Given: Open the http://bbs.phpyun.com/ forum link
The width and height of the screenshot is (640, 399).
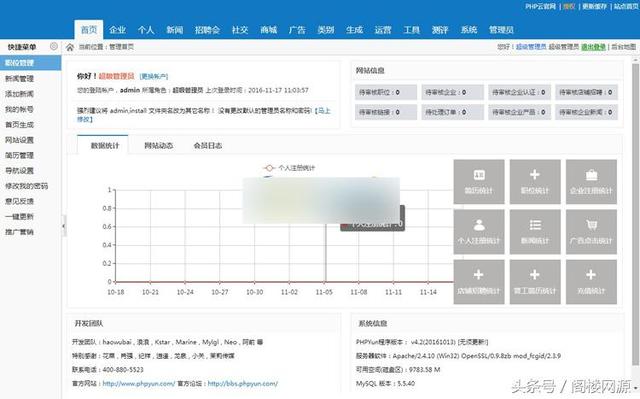Looking at the screenshot, I should [243, 383].
